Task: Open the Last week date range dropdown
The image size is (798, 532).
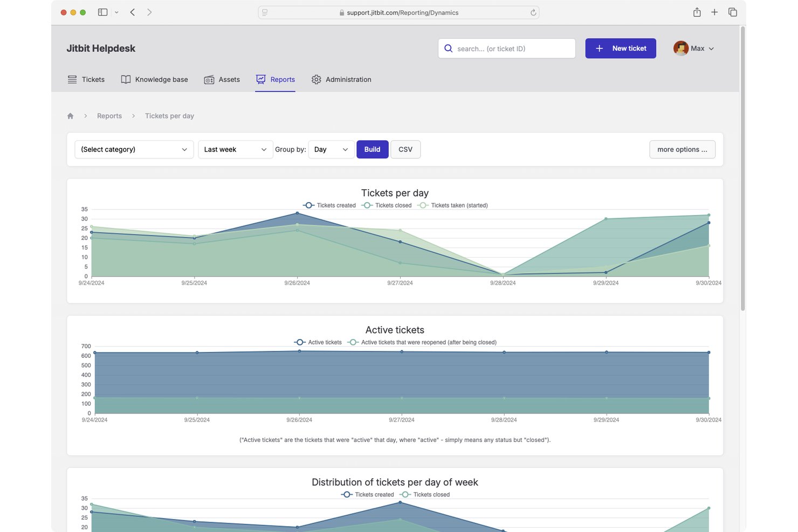Action: click(x=235, y=149)
